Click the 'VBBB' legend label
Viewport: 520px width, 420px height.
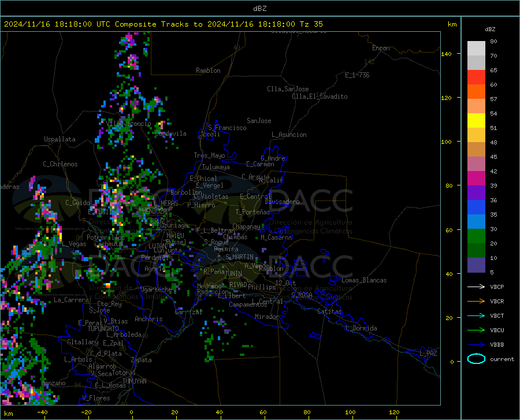pos(497,344)
